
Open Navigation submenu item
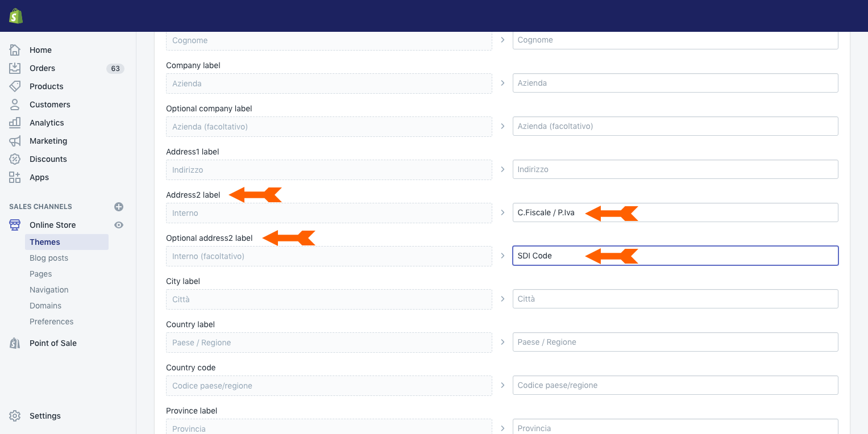click(49, 290)
